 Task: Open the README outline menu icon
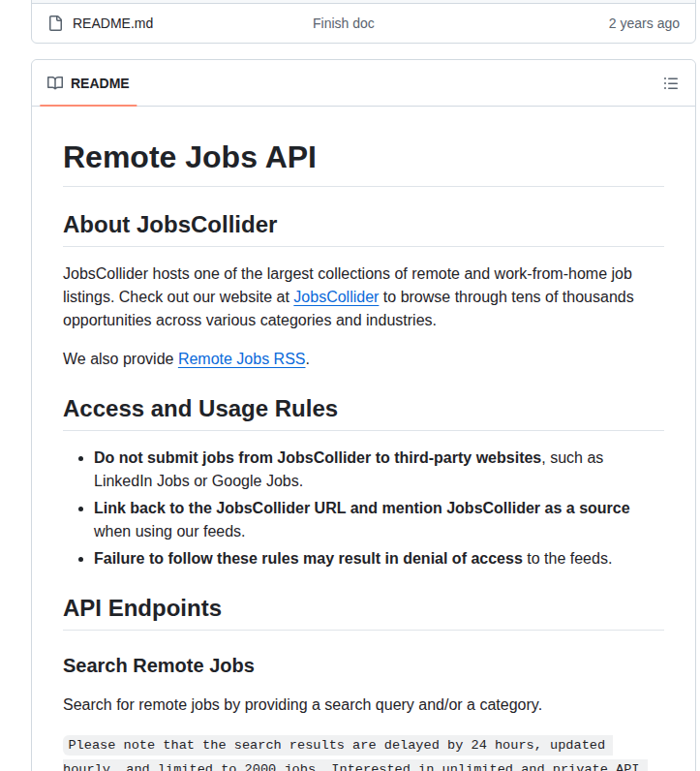pos(671,83)
